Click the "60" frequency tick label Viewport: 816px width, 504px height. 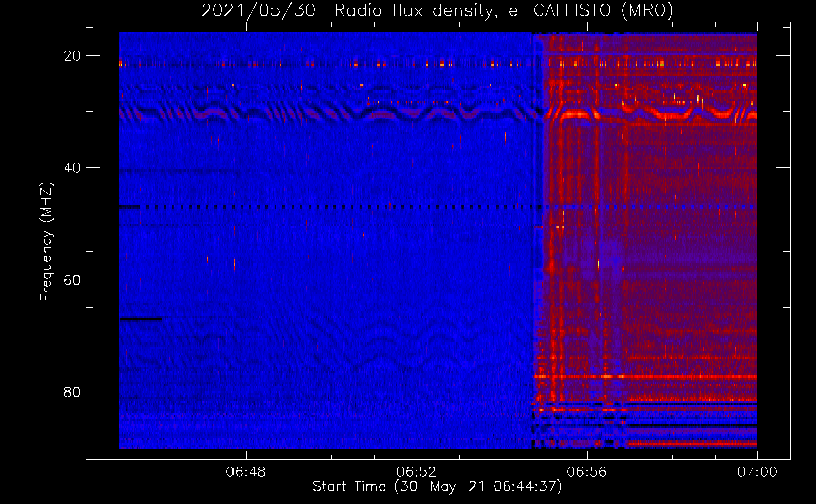pos(72,280)
